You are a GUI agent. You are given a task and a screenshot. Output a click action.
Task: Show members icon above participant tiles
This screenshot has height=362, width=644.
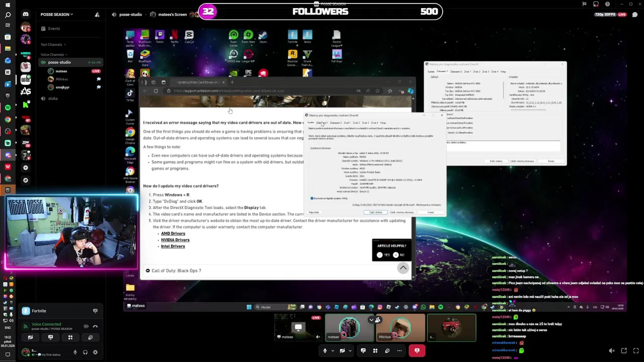pyautogui.click(x=377, y=320)
